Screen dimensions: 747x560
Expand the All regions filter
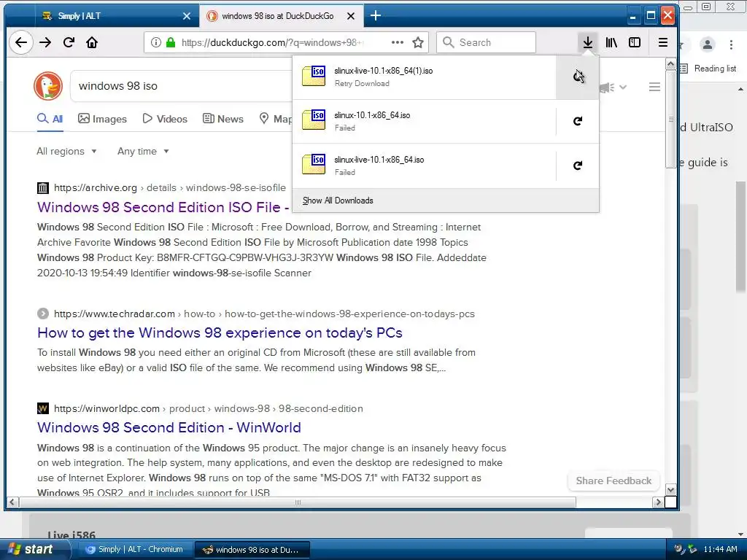tap(66, 152)
